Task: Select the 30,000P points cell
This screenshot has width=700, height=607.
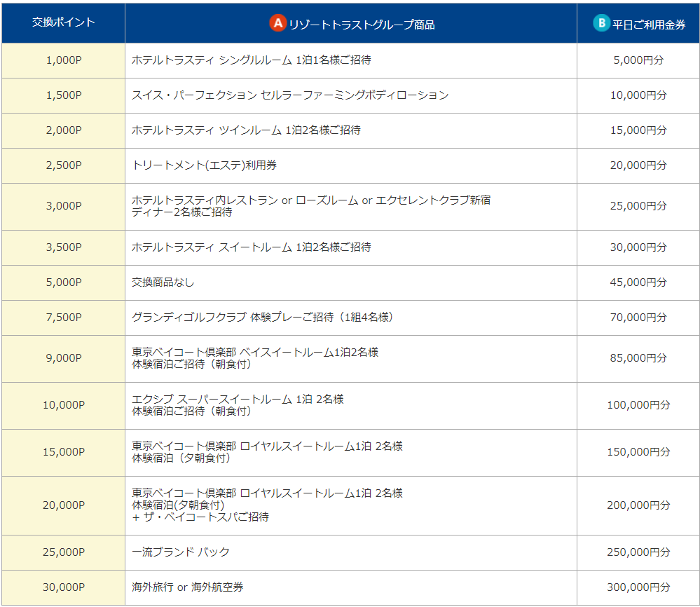Action: click(63, 587)
